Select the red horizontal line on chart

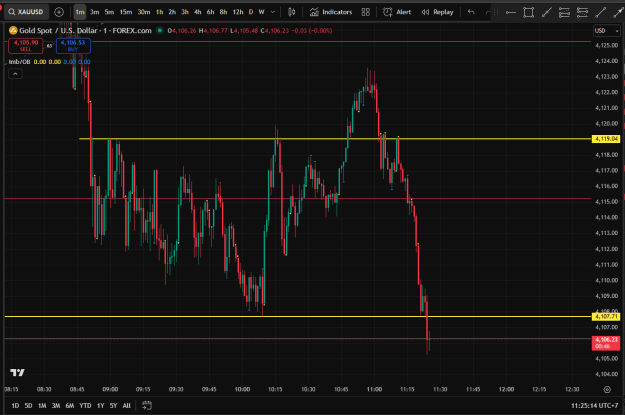coord(298,198)
